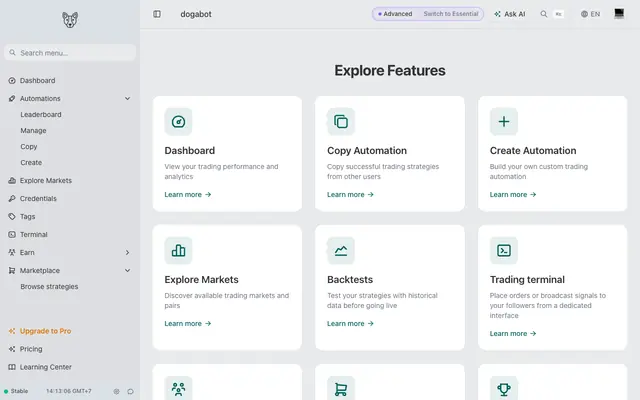Select the Advanced mode option
Viewport: 640px width, 400px height.
click(x=395, y=14)
